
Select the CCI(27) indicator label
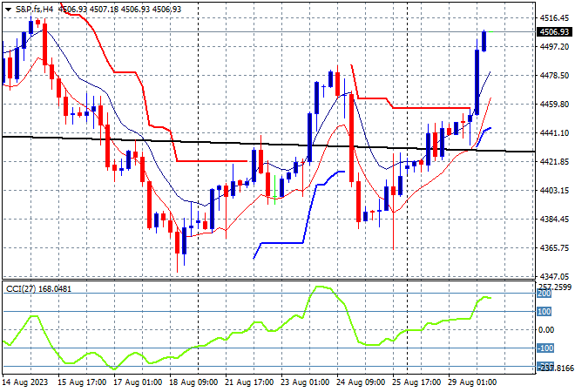click(21, 289)
